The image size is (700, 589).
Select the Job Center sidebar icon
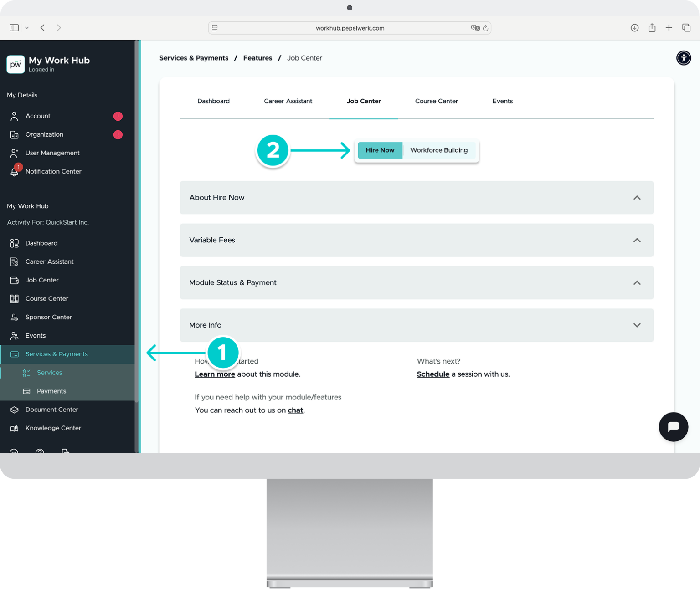[14, 280]
